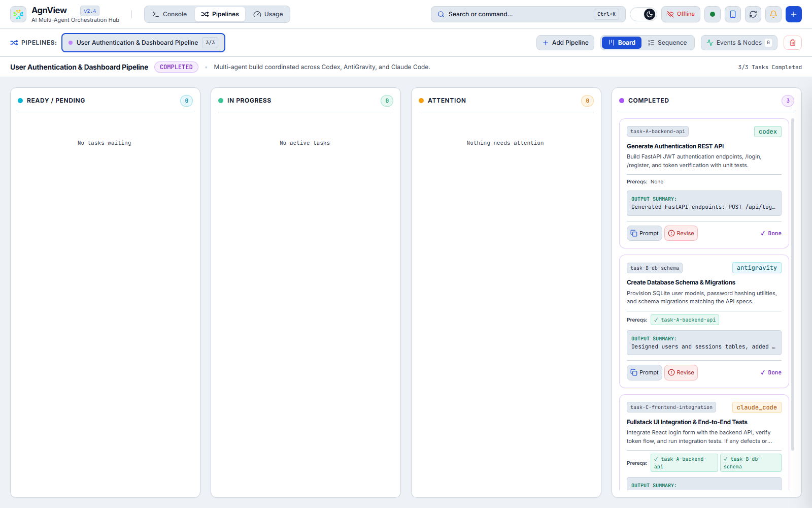Switch to Sequence view

(667, 43)
